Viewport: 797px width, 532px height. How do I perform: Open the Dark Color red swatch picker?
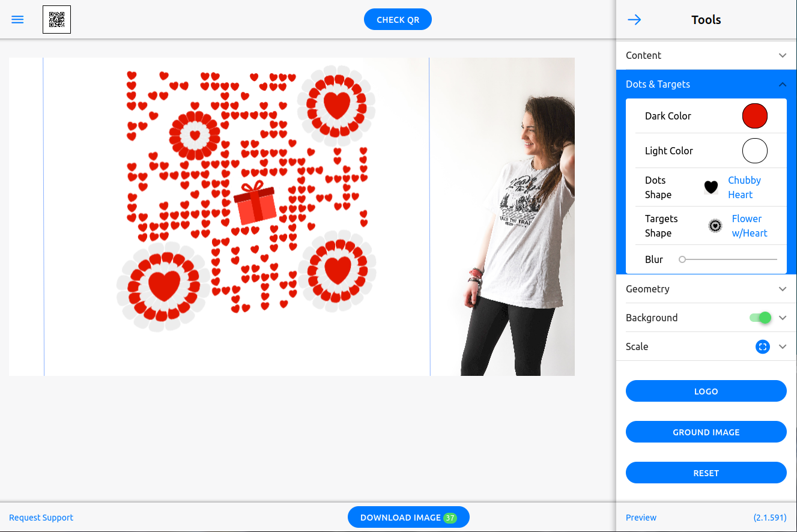tap(754, 116)
